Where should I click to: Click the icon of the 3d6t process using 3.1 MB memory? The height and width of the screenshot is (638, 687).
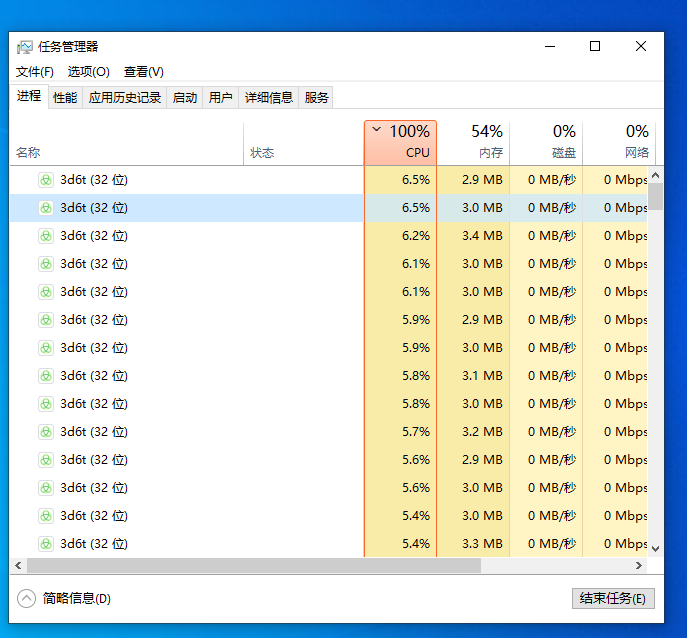tap(45, 376)
